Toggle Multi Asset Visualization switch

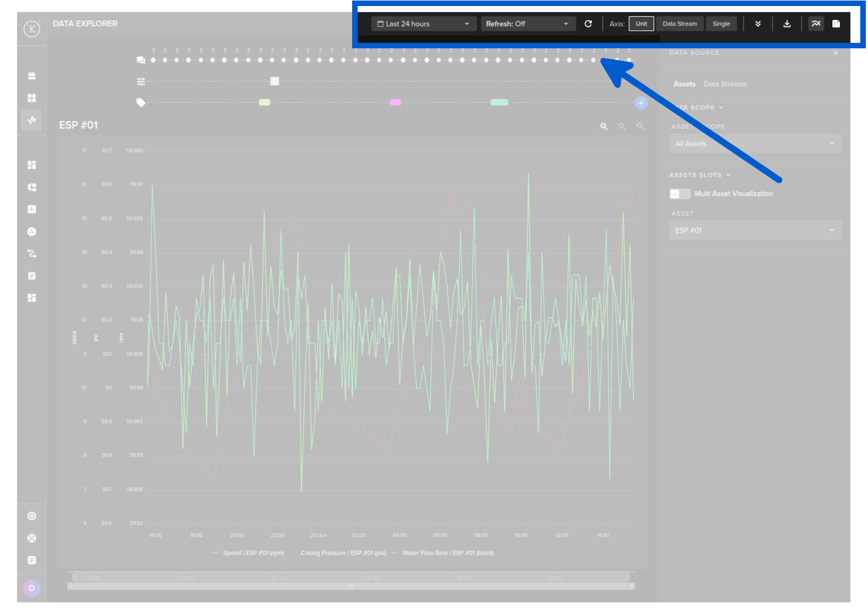680,194
